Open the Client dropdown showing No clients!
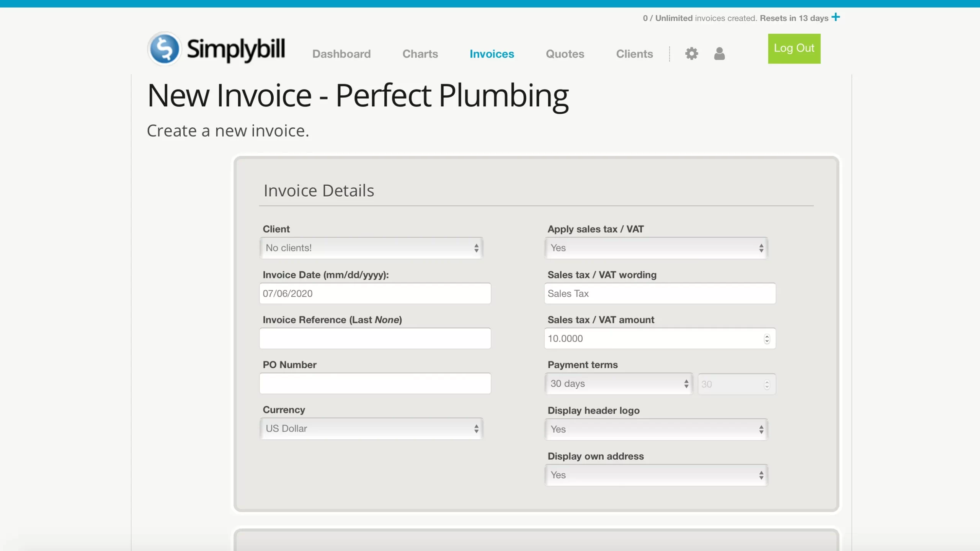The width and height of the screenshot is (980, 551). pos(371,248)
